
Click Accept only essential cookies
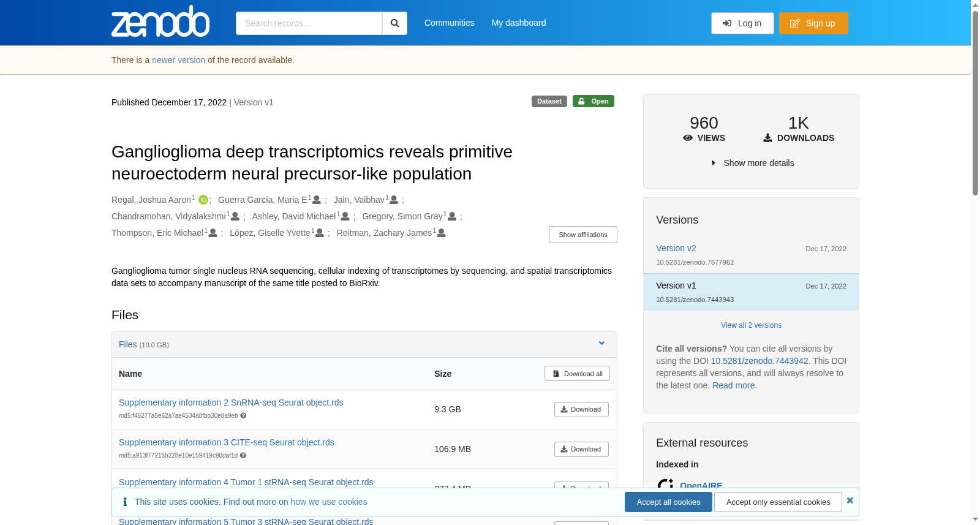click(778, 502)
